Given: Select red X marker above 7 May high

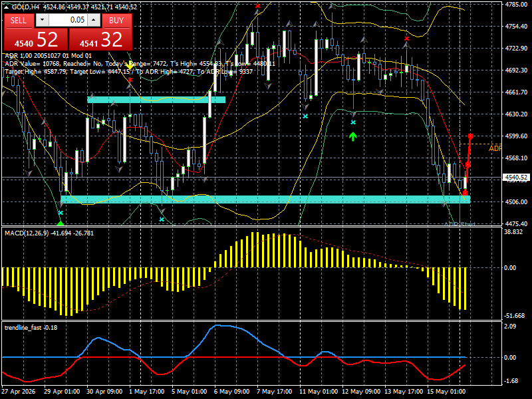Looking at the screenshot, I should 258,6.
